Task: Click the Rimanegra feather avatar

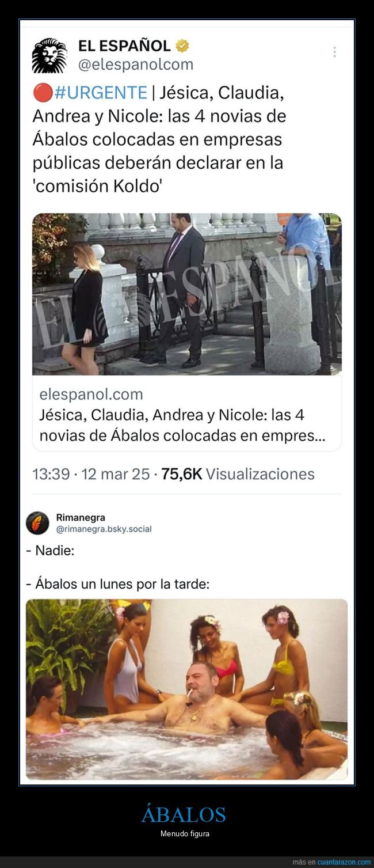Action: [x=37, y=522]
